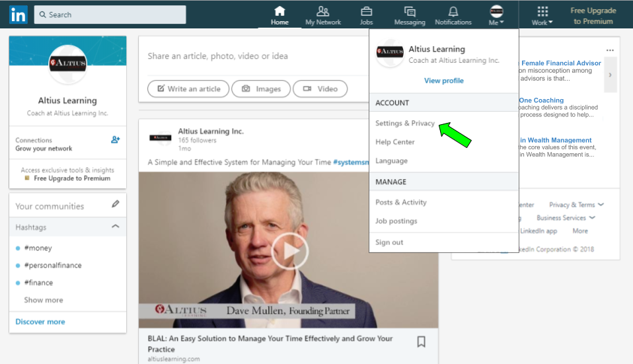Image resolution: width=633 pixels, height=364 pixels.
Task: Open My Network icon
Action: (x=323, y=11)
